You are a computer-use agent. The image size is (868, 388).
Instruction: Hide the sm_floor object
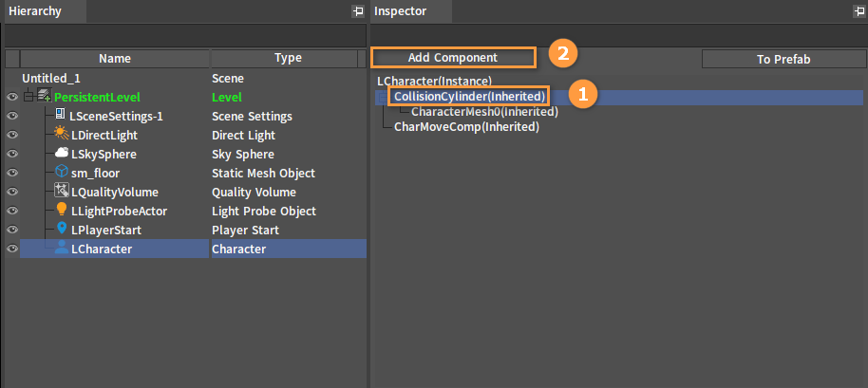click(12, 173)
